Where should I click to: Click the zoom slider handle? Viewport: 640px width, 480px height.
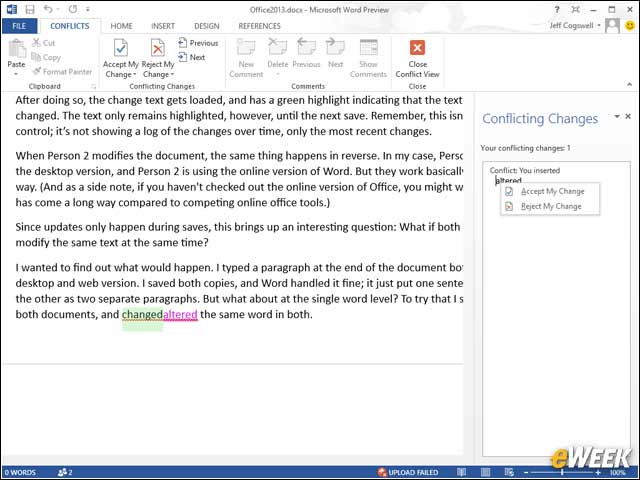(x=562, y=473)
